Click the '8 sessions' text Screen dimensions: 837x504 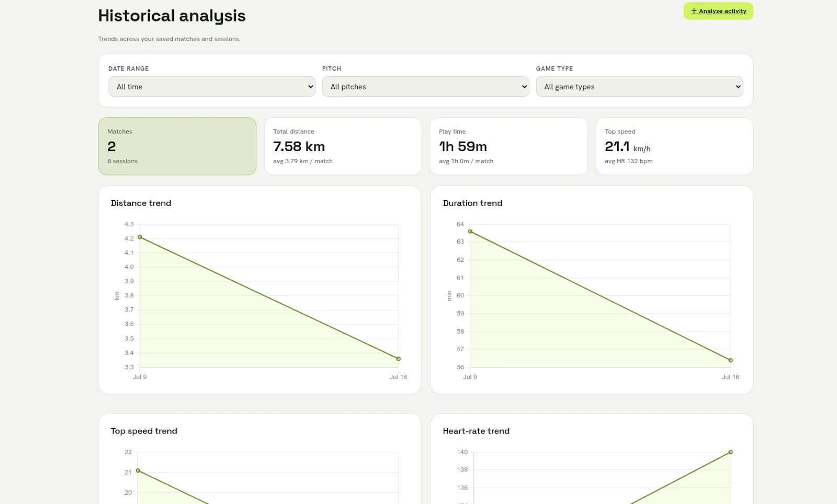[x=122, y=162]
